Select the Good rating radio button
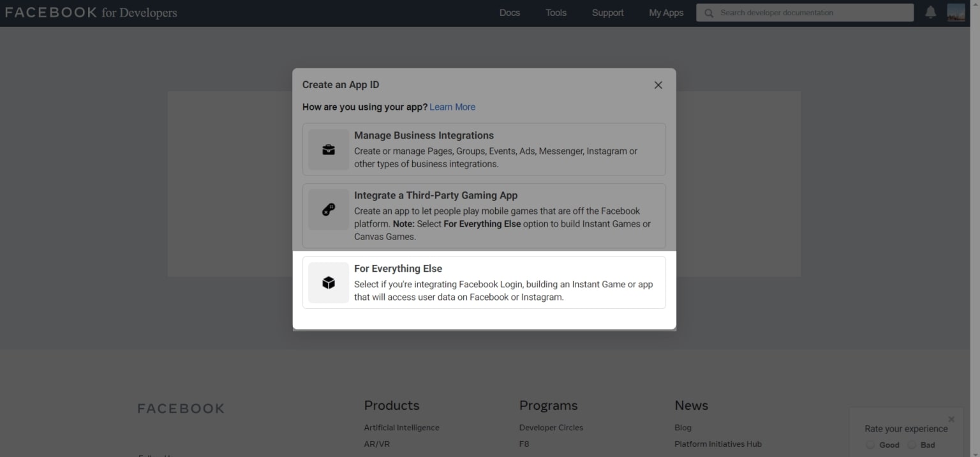The image size is (980, 457). tap(870, 445)
